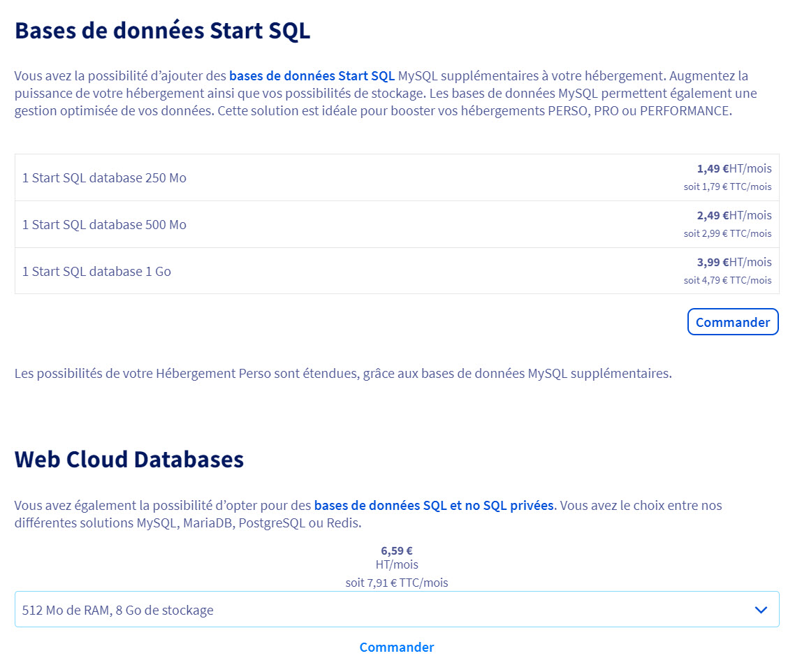Click the '6,59 €' Web Cloud price

pyautogui.click(x=396, y=550)
